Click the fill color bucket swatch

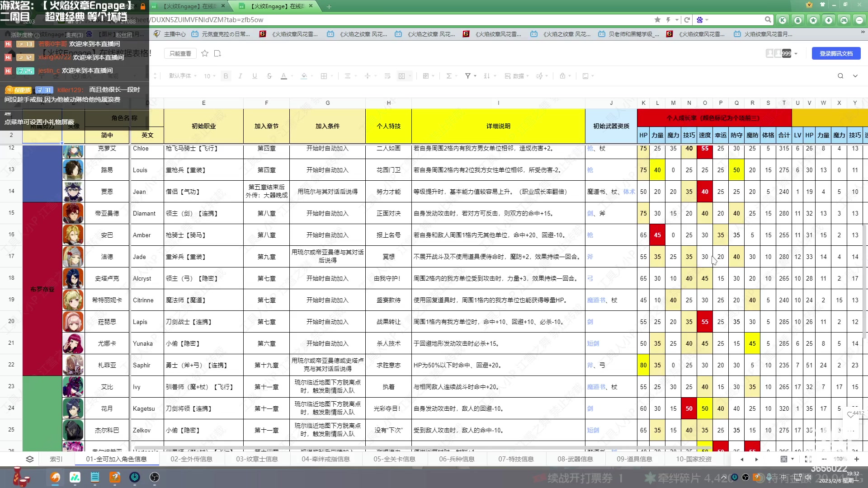(304, 76)
